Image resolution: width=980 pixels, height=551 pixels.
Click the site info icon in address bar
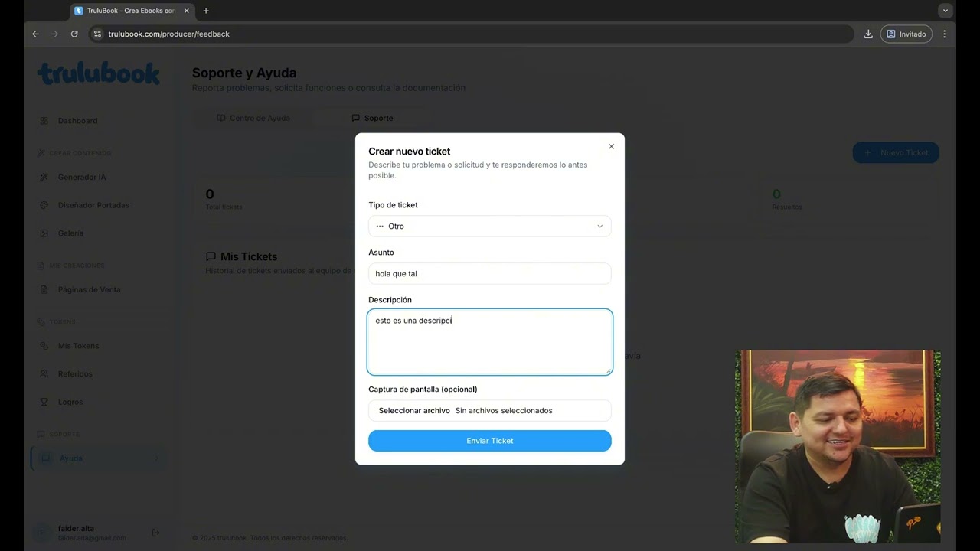[x=96, y=34]
